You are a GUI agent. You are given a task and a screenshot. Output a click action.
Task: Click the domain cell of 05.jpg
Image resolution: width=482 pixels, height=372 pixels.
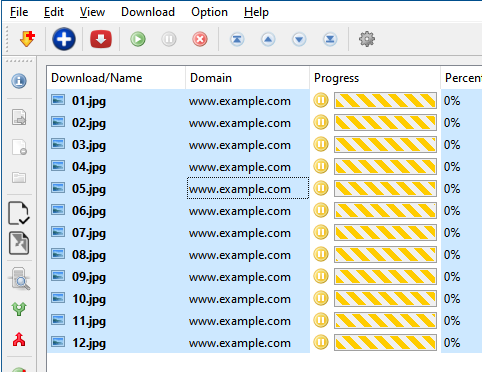pos(248,188)
